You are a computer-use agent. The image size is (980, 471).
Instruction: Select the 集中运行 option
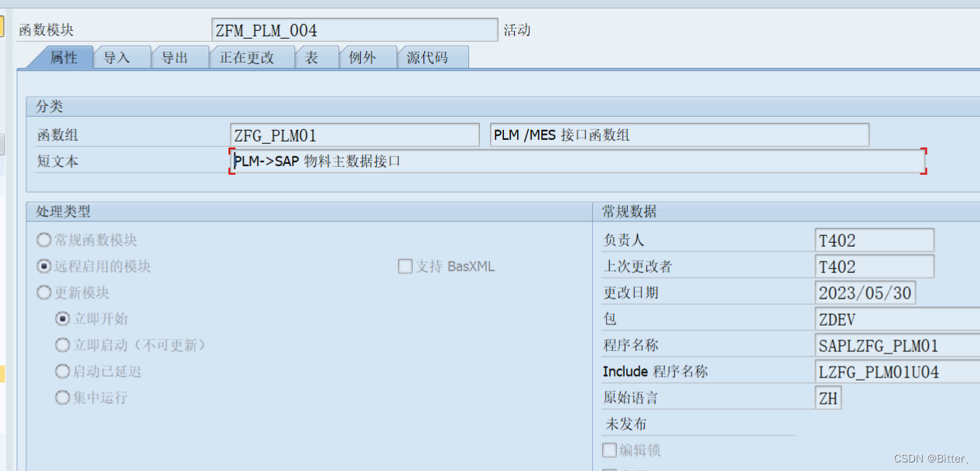click(x=62, y=398)
